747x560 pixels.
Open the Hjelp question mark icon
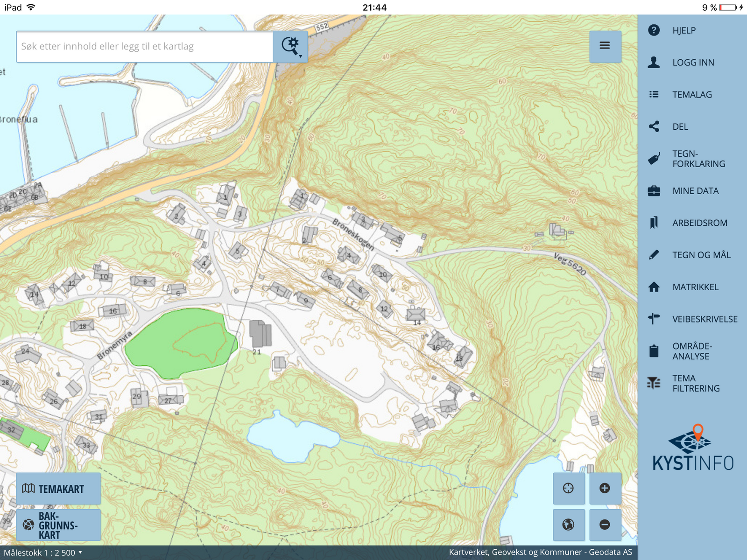(x=654, y=30)
